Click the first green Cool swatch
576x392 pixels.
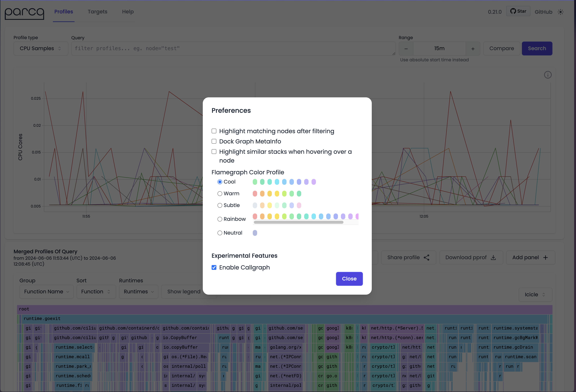click(x=255, y=182)
